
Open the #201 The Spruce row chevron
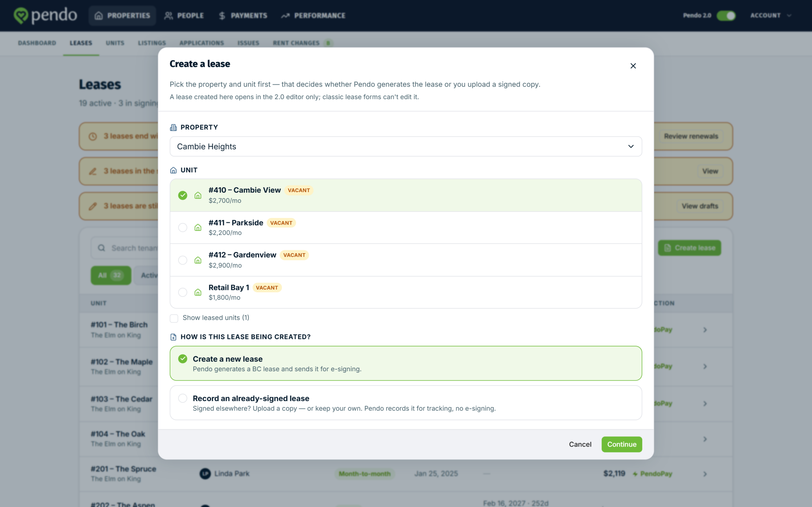705,474
